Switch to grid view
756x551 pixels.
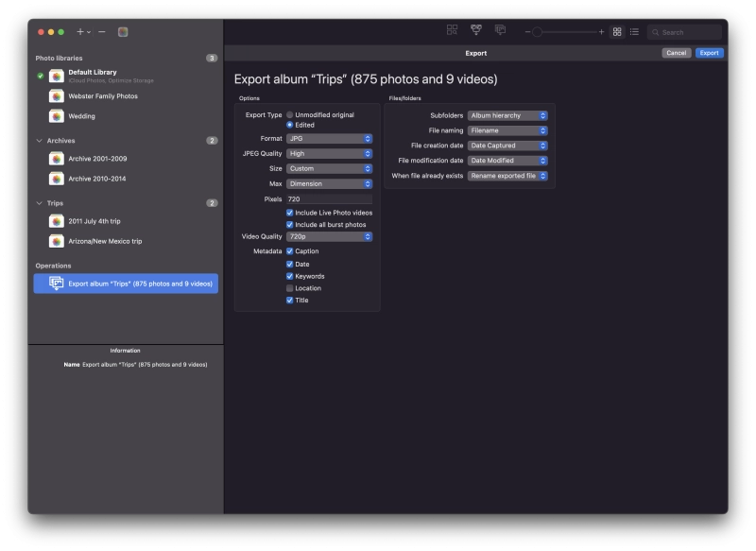(617, 32)
